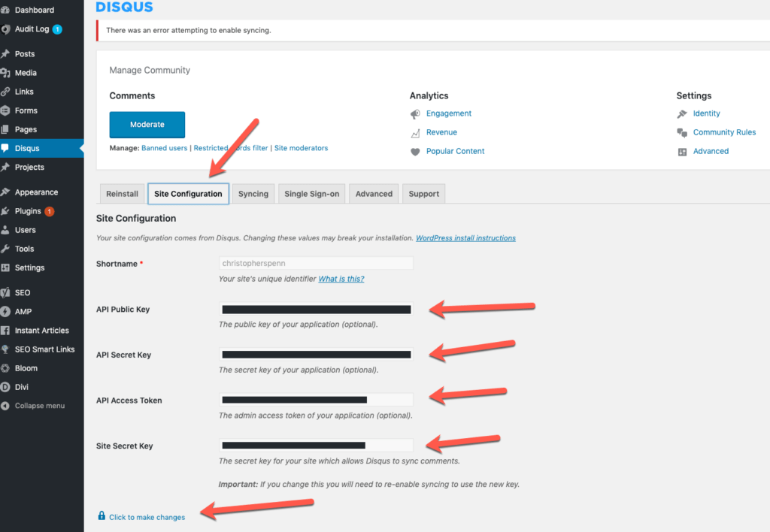The image size is (770, 532).
Task: Click the Disqus speech bubble icon
Action: [x=5, y=148]
